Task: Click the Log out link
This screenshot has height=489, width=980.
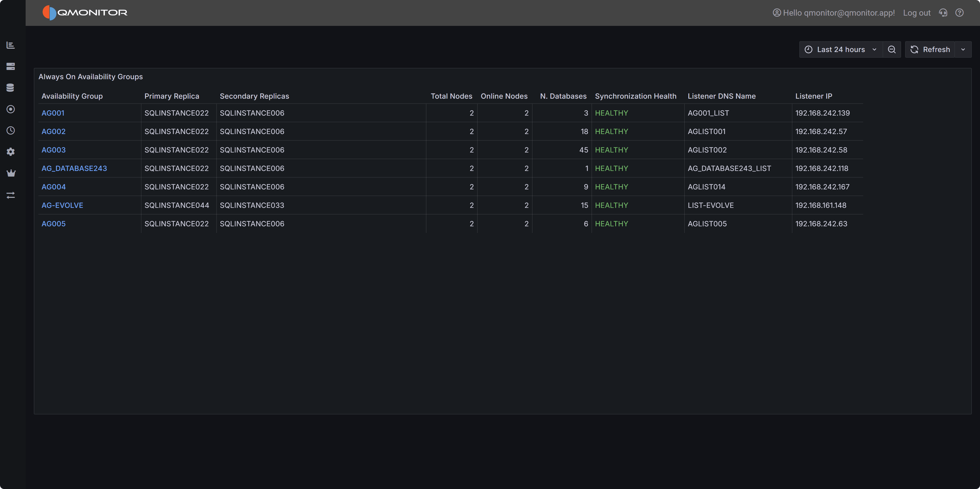Action: pos(916,13)
